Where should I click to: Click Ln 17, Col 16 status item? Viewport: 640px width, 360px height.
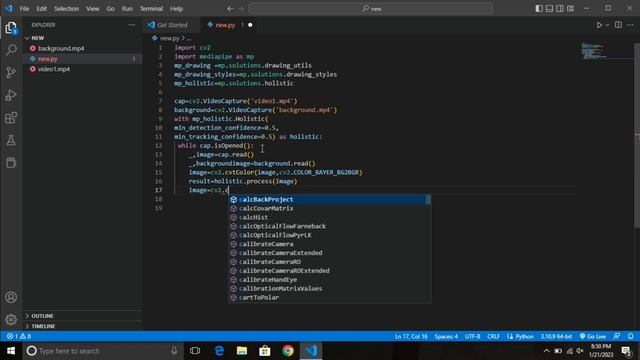pos(411,336)
